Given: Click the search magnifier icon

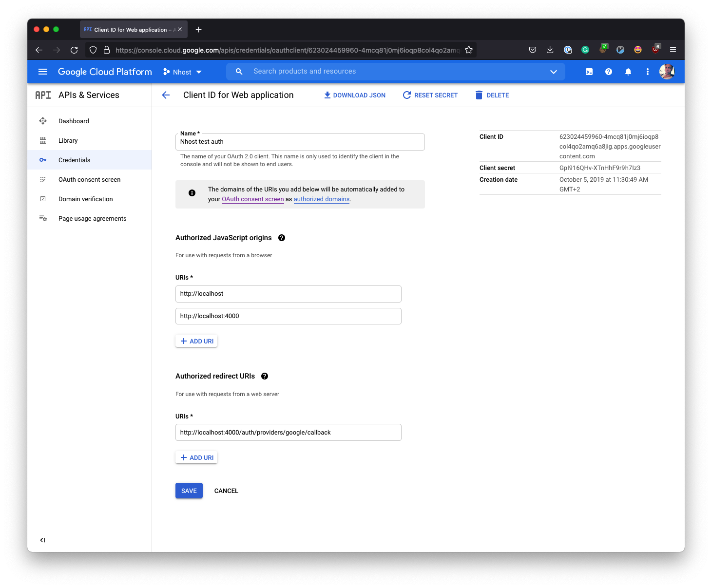Looking at the screenshot, I should (239, 71).
